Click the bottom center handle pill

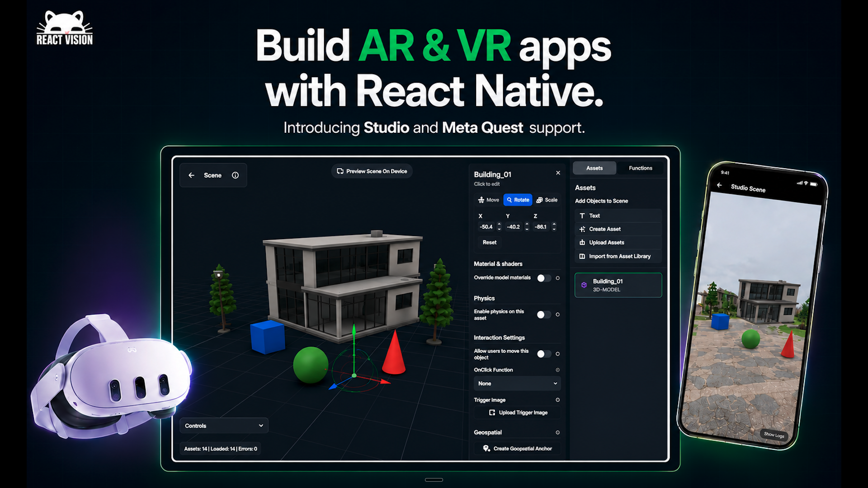click(434, 480)
